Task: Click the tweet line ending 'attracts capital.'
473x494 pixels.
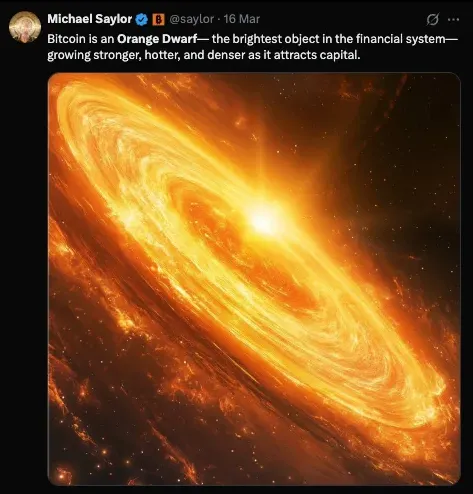Action: (x=204, y=55)
